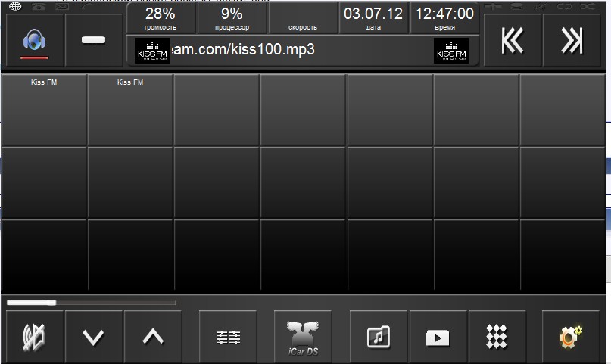Toggle the shuffle status icon

588,6
